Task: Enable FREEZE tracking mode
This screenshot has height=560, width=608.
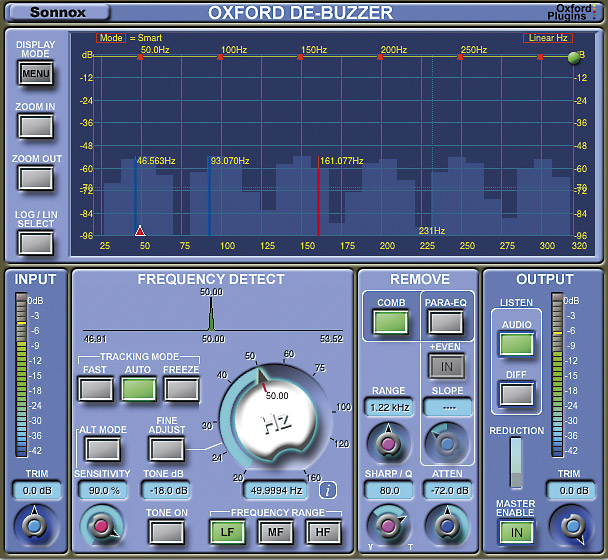Action: (181, 389)
